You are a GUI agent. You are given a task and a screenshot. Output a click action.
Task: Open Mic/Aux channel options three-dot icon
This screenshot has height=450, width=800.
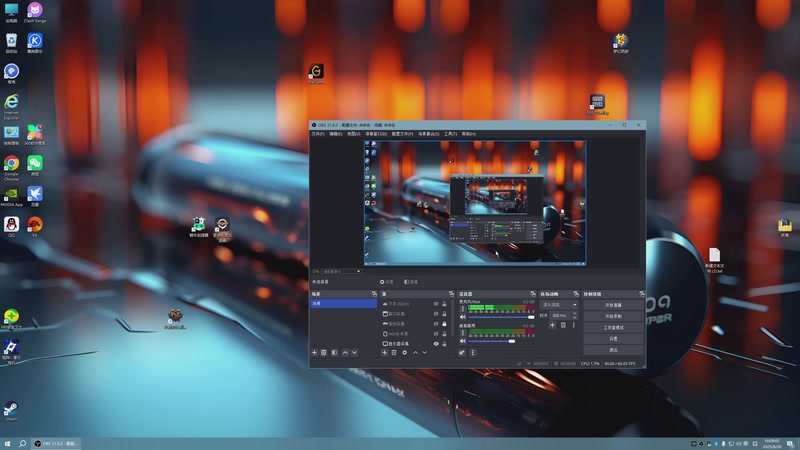click(x=463, y=309)
